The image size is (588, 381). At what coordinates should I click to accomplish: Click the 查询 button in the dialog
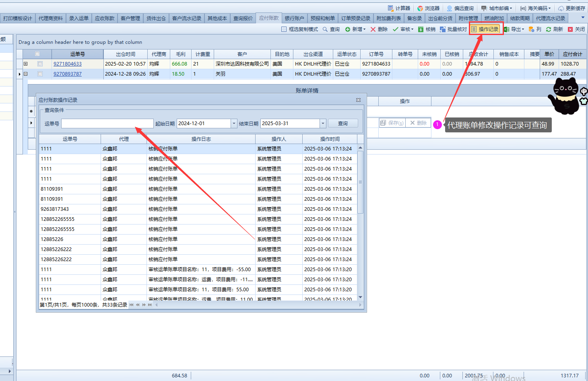click(x=342, y=124)
